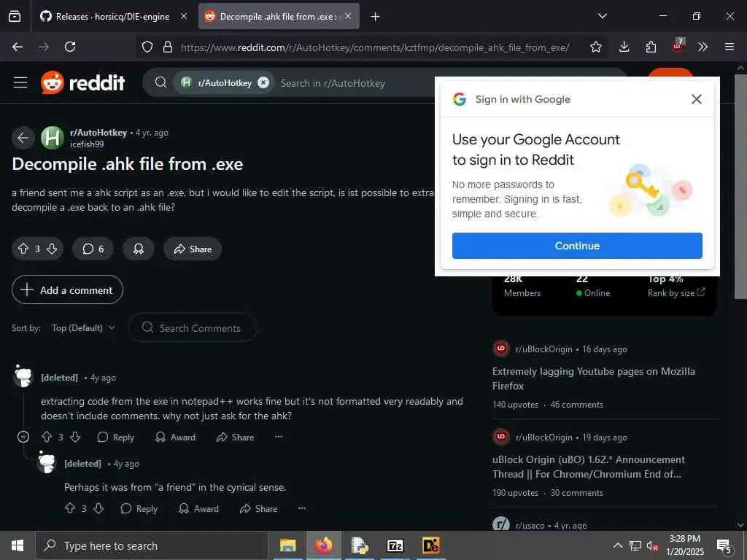Open tracking protection shield icon
The width and height of the screenshot is (747, 560).
pos(147,47)
